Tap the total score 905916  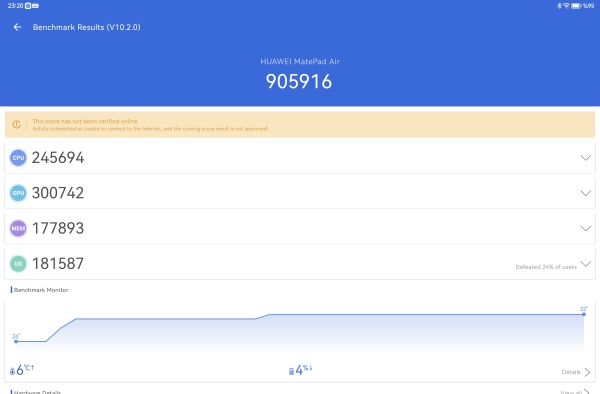click(x=299, y=81)
